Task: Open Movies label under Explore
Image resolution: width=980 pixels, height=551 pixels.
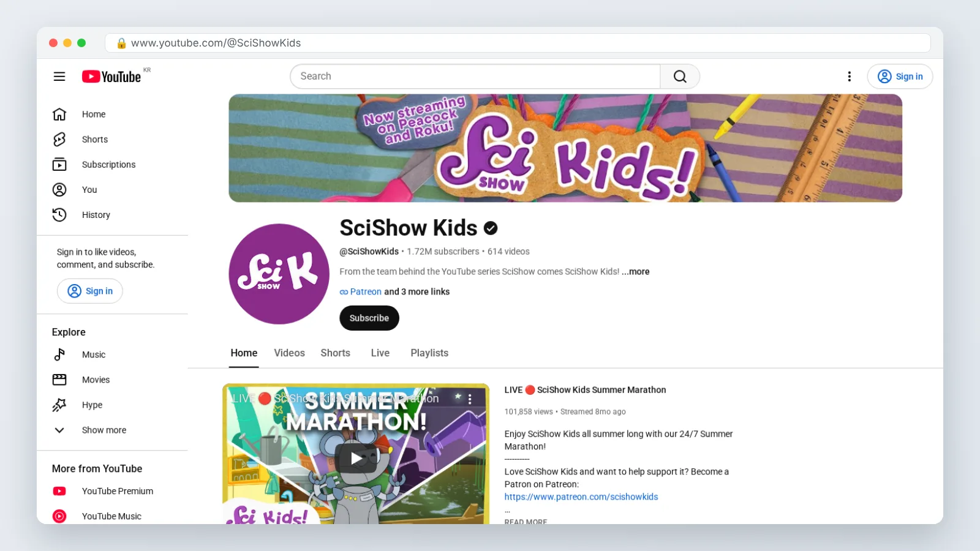Action: click(96, 380)
